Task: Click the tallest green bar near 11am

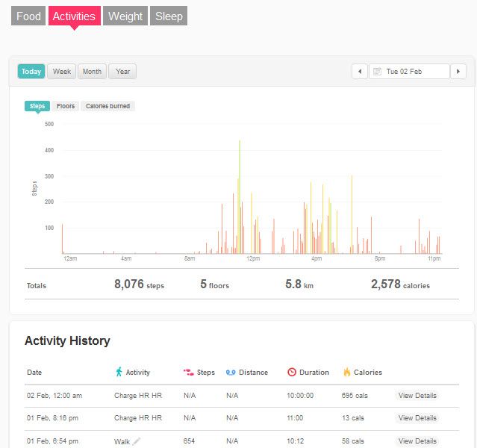Action: click(240, 196)
